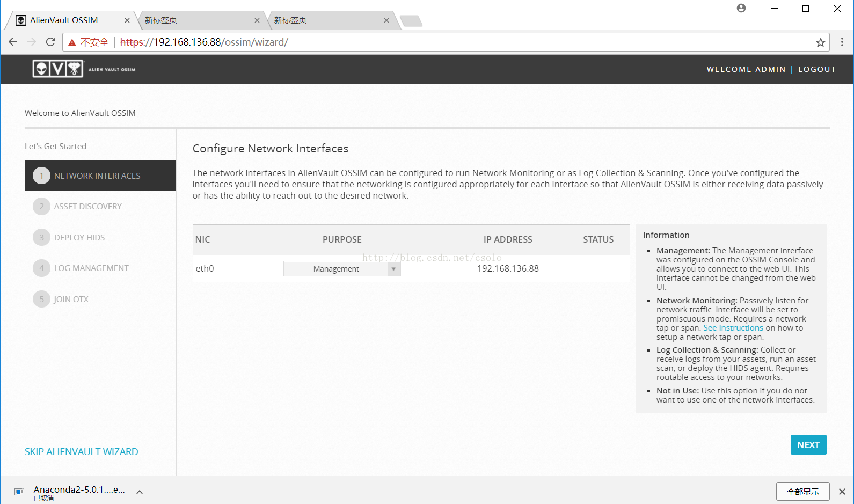Click step 4 circle for Log Management

click(x=41, y=268)
